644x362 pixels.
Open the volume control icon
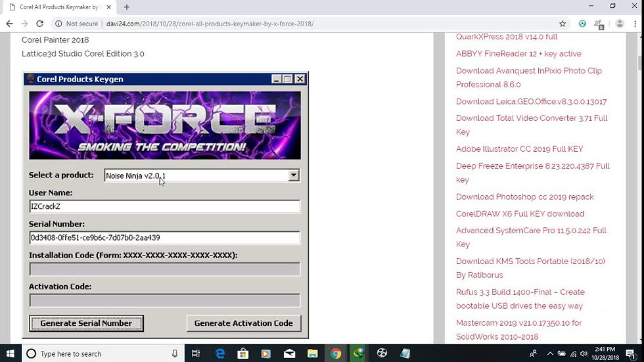584,353
